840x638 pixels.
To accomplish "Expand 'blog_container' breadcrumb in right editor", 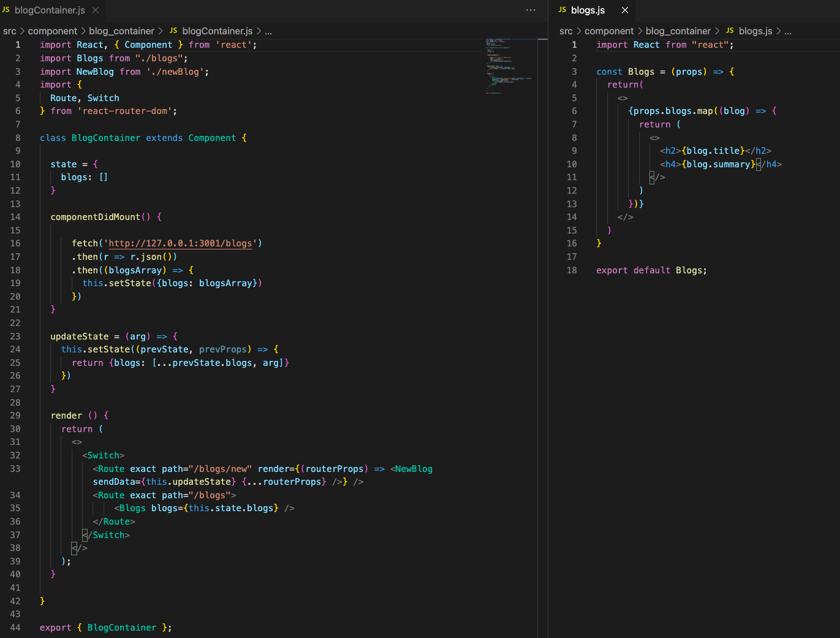I will [678, 31].
